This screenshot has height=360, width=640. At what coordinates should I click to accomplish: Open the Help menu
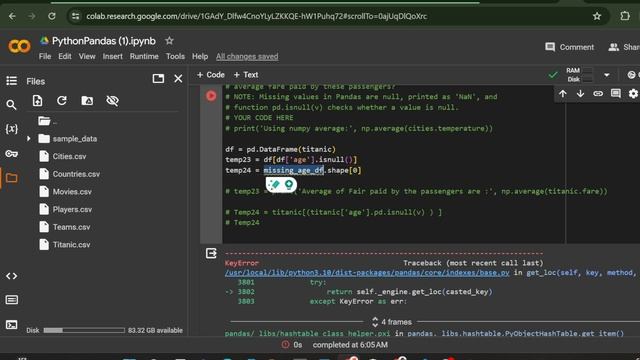(200, 56)
